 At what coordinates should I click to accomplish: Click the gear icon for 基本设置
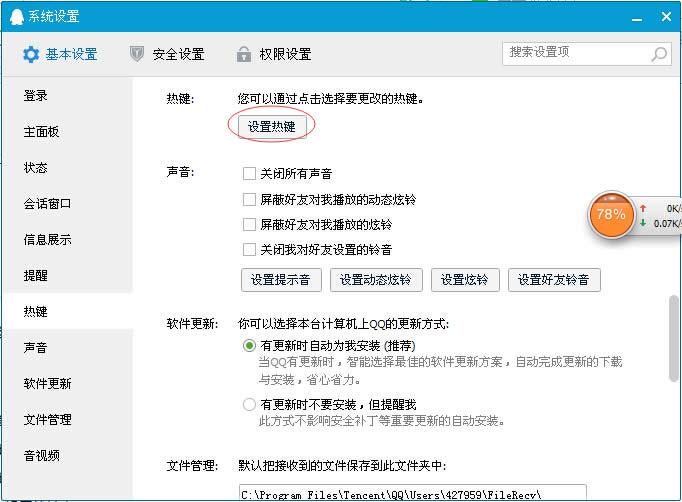pos(31,54)
